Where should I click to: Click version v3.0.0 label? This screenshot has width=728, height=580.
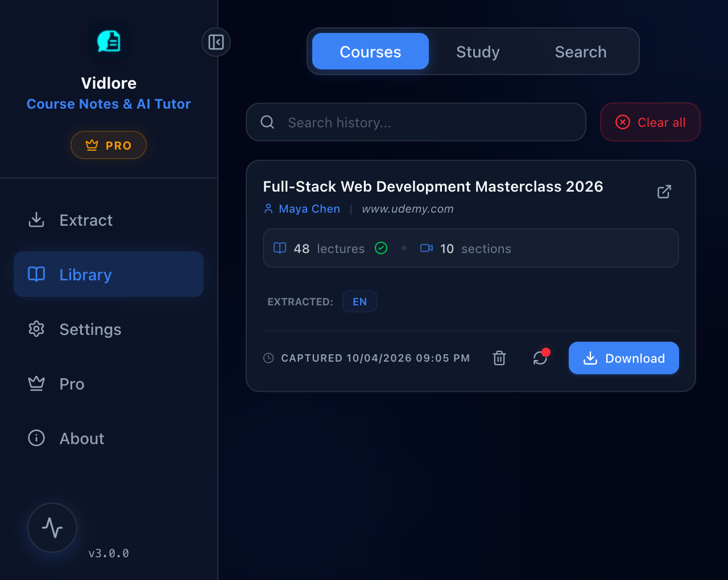click(x=109, y=553)
